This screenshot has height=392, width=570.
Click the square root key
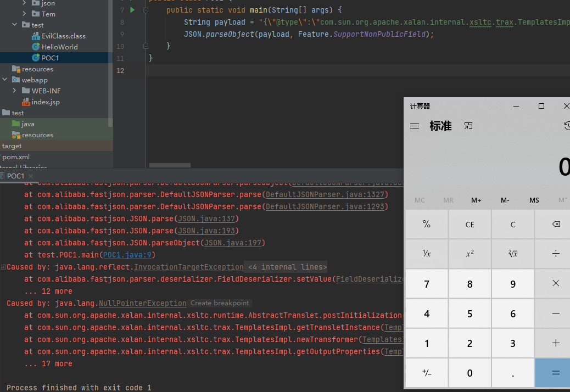[x=512, y=254]
